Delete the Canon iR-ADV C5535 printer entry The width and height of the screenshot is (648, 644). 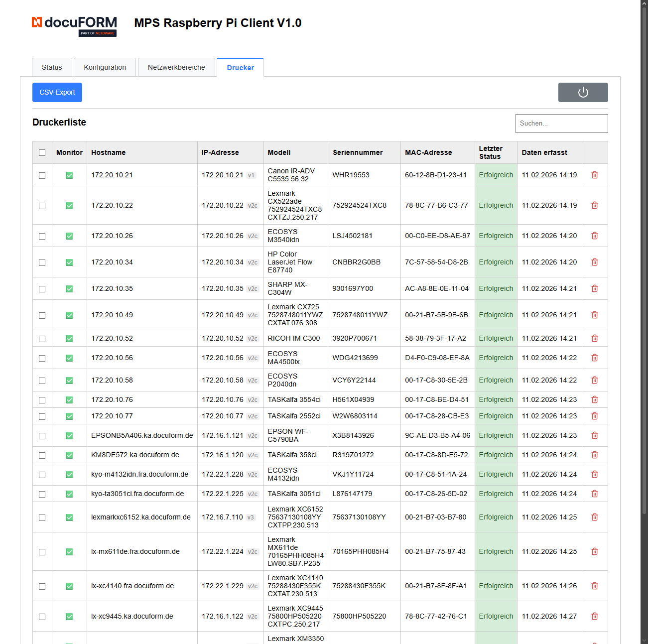click(594, 175)
